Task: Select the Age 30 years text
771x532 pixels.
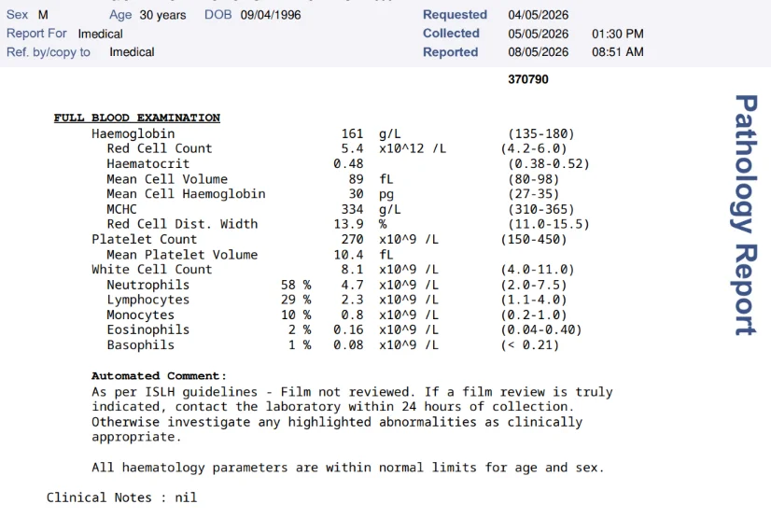Action: tap(147, 15)
